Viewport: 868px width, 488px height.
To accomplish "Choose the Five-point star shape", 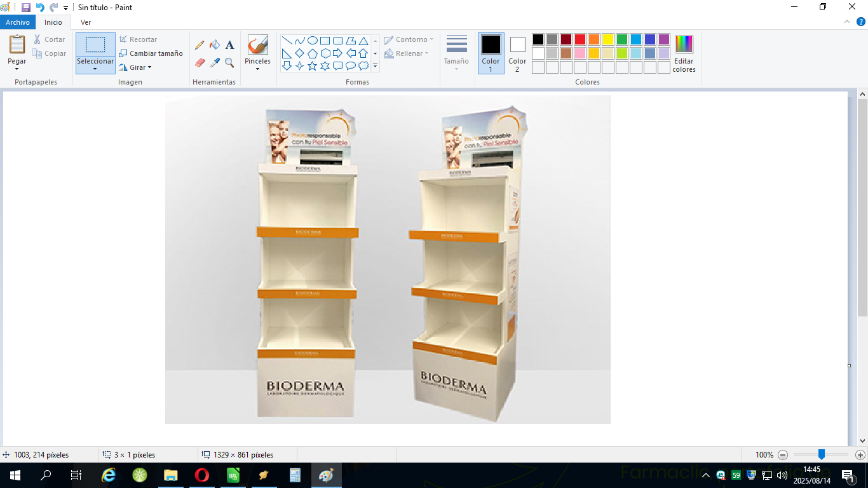I will pos(312,66).
